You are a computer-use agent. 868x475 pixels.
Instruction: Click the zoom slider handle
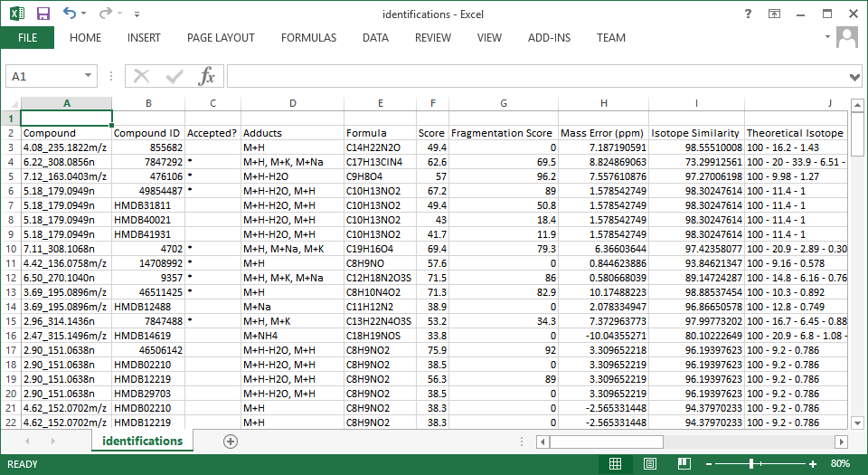coord(751,464)
